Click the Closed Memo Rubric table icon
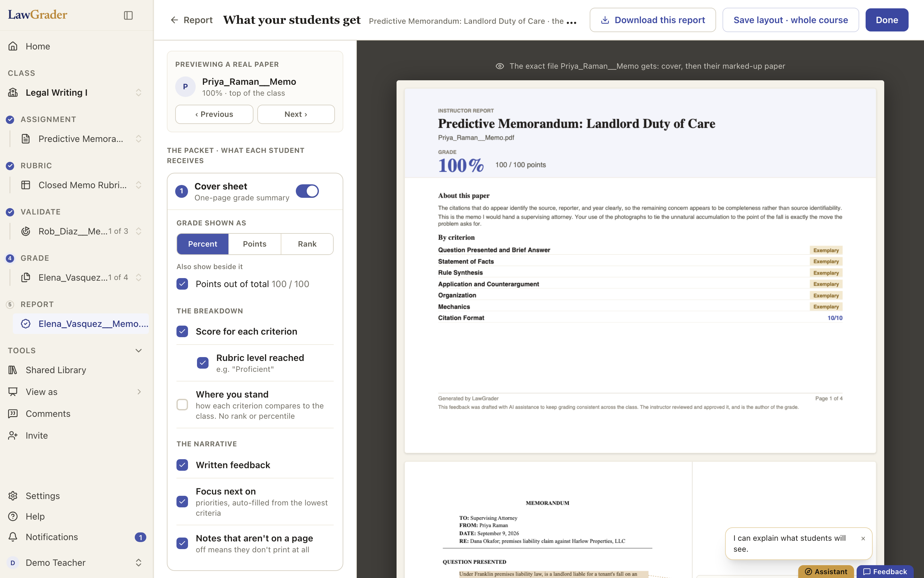 point(26,185)
